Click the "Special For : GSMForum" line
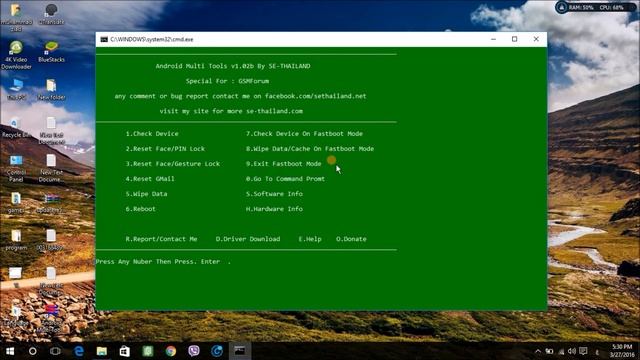The height and width of the screenshot is (360, 640). coord(227,81)
